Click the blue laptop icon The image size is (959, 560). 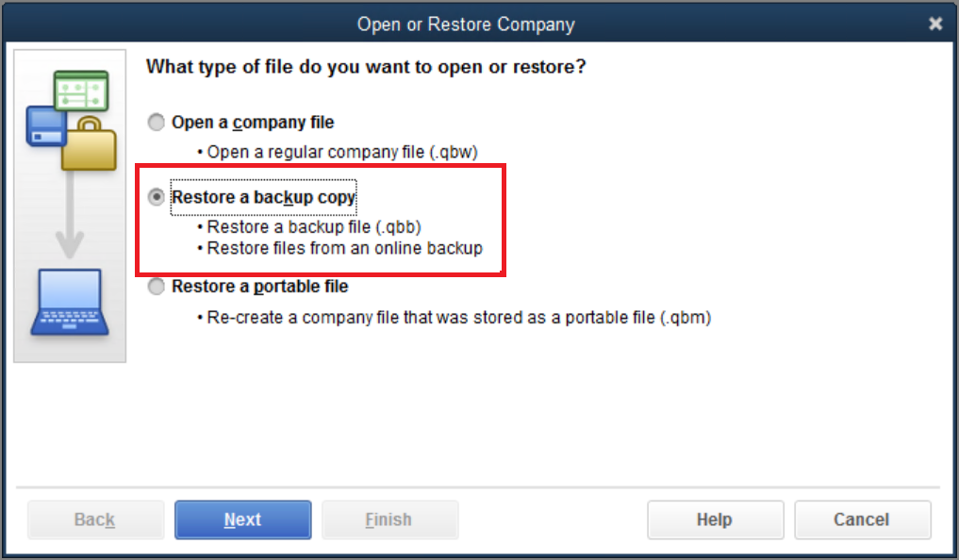point(70,302)
